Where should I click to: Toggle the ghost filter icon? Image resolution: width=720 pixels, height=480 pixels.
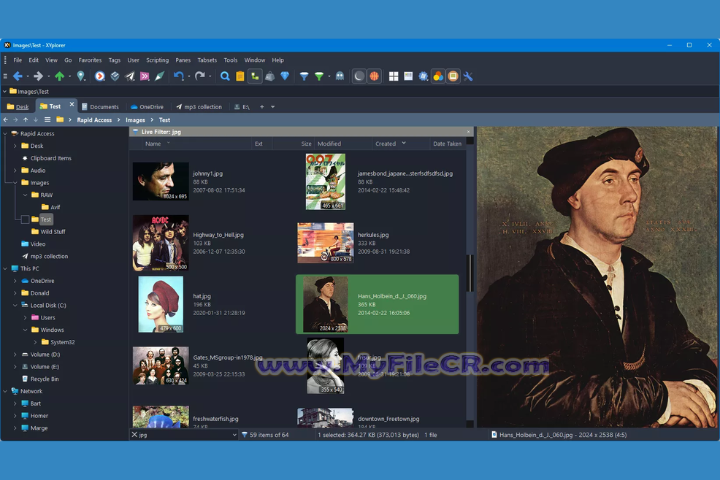coord(340,76)
